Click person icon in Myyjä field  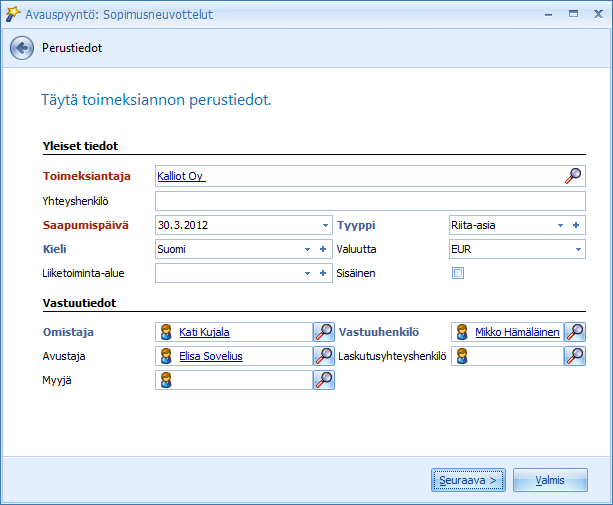166,380
